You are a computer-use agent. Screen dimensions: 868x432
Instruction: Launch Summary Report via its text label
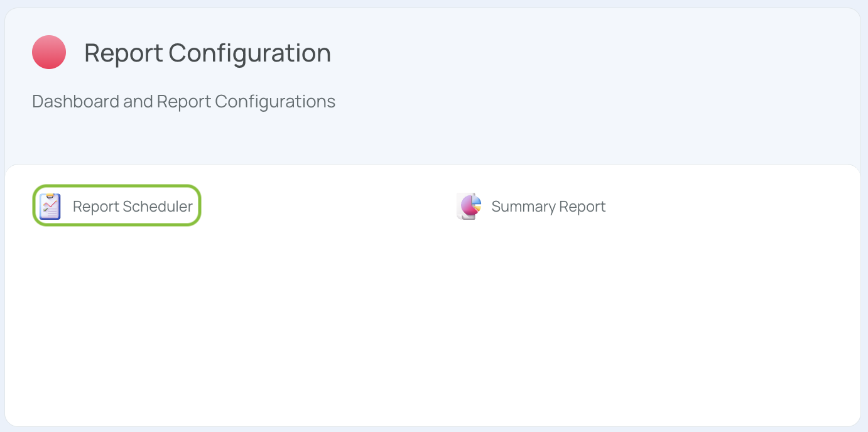[548, 207]
